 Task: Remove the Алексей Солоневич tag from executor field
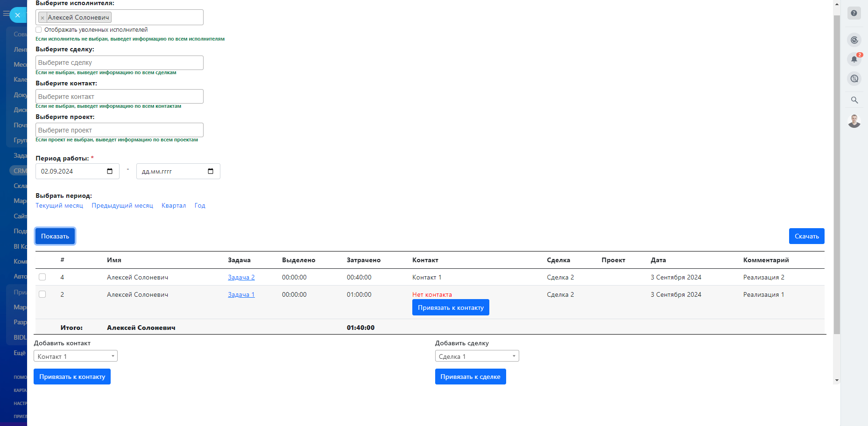pyautogui.click(x=42, y=18)
